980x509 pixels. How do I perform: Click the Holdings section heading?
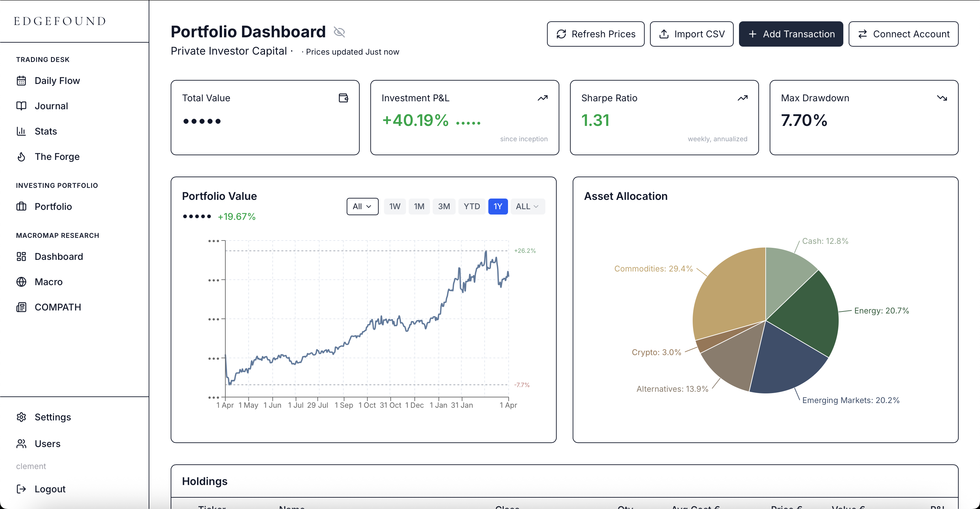[x=205, y=481]
